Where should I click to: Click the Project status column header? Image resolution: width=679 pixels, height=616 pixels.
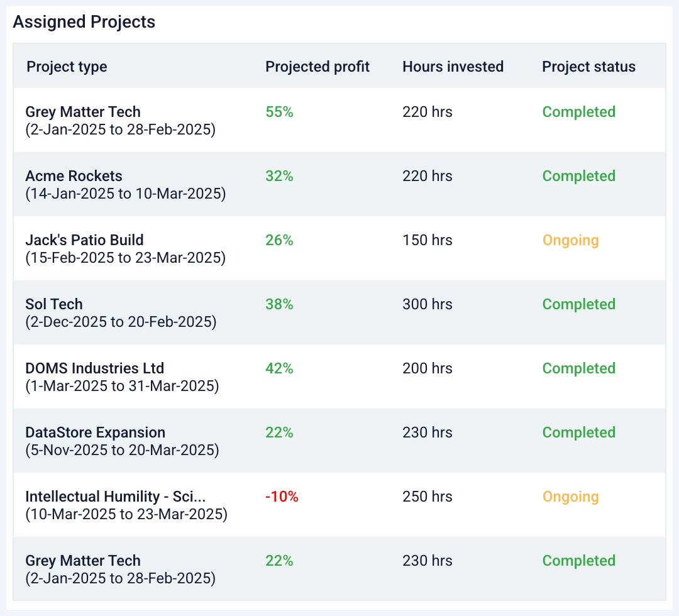pos(588,66)
